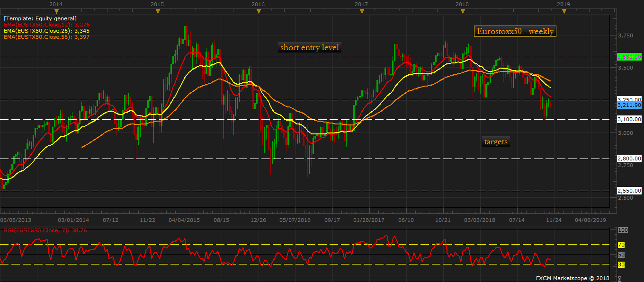This screenshot has height=282, width=644.
Task: Select the 'short entry level' text label
Action: coord(309,47)
